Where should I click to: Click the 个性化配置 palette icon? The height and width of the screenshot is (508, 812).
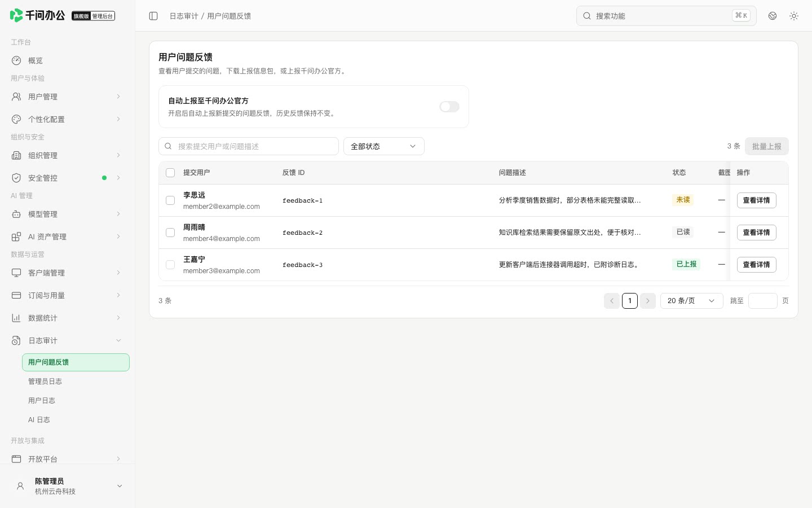[x=16, y=119]
